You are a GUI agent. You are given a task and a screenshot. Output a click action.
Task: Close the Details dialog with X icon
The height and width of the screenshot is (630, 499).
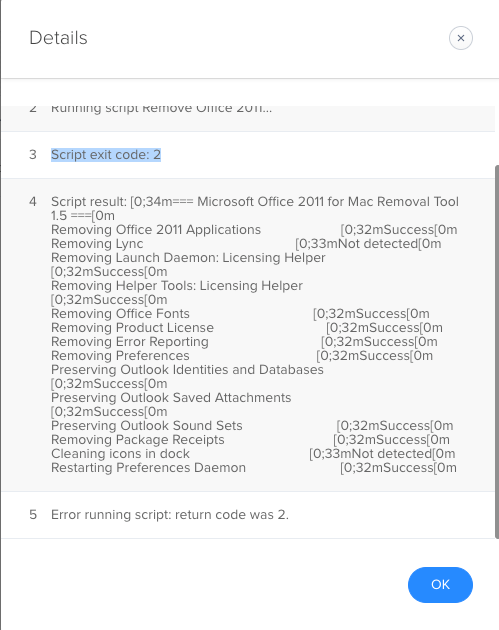pos(460,38)
